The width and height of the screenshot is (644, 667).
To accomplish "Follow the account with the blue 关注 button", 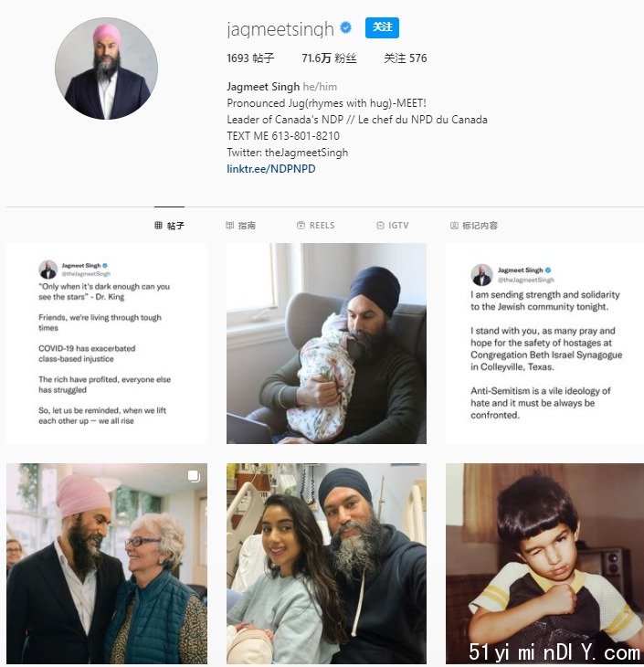I will click(x=382, y=27).
